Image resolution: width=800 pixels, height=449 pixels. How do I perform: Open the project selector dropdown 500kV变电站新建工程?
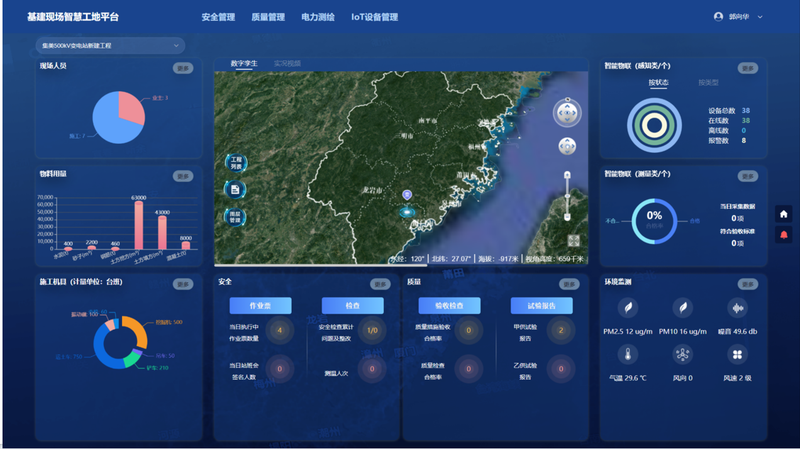[110, 45]
